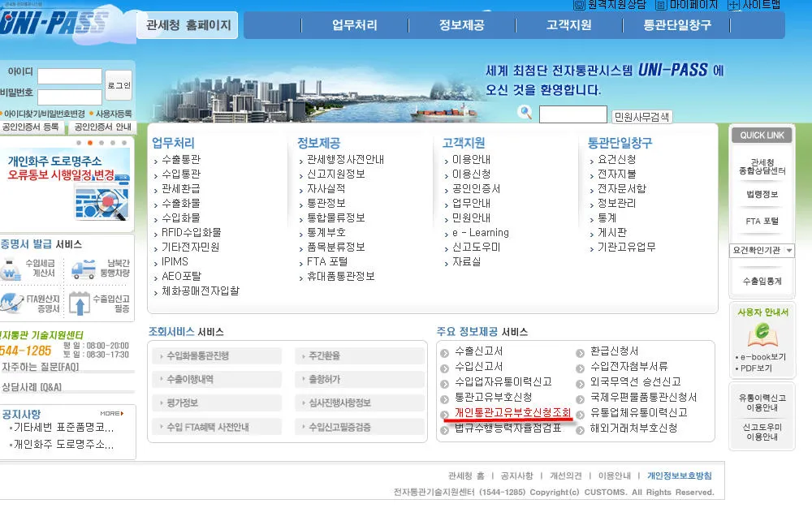This screenshot has width=812, height=521.
Task: Open 체화공매전자입찰 link
Action: (x=201, y=291)
